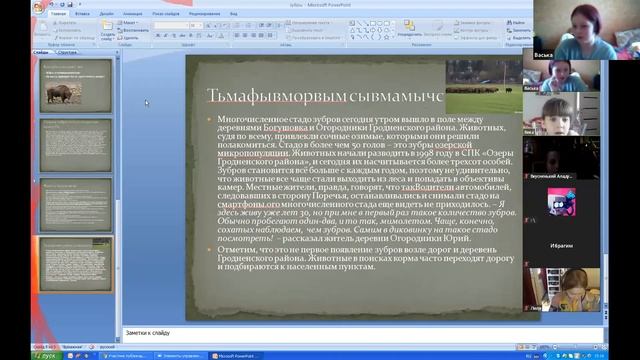Click the Microsoft PowerPoint taskbar button

[236, 356]
